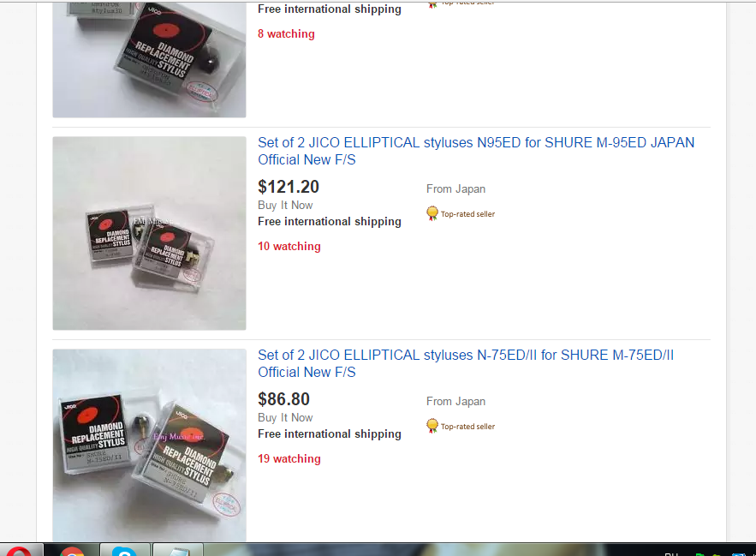Open Skype from the taskbar
Viewport: 756px width, 556px height.
coord(124,551)
